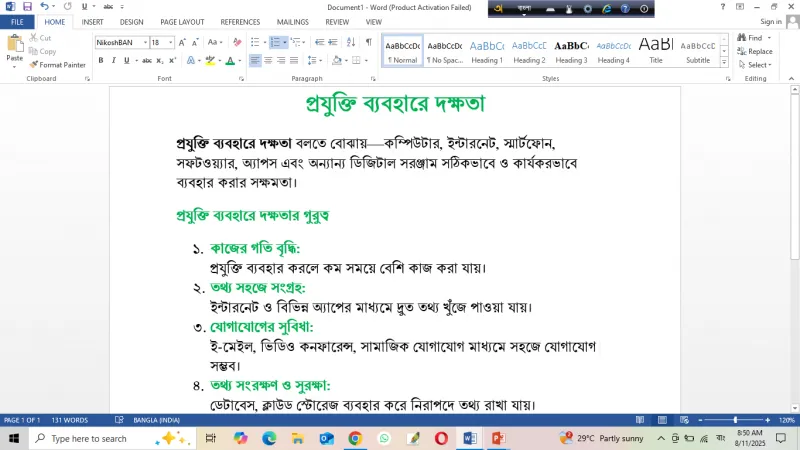
Task: Open Replace dialog
Action: point(755,52)
